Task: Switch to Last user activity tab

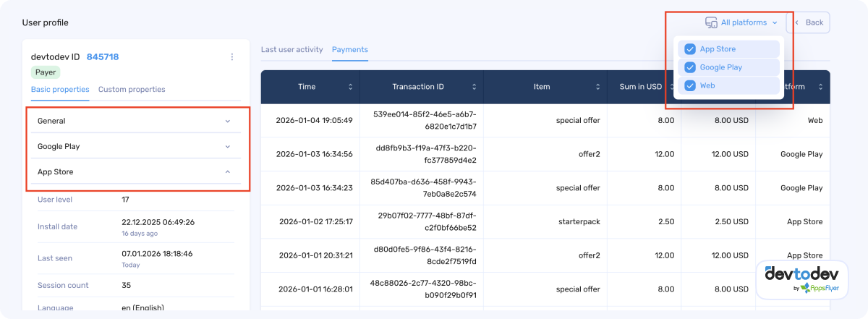Action: (292, 50)
